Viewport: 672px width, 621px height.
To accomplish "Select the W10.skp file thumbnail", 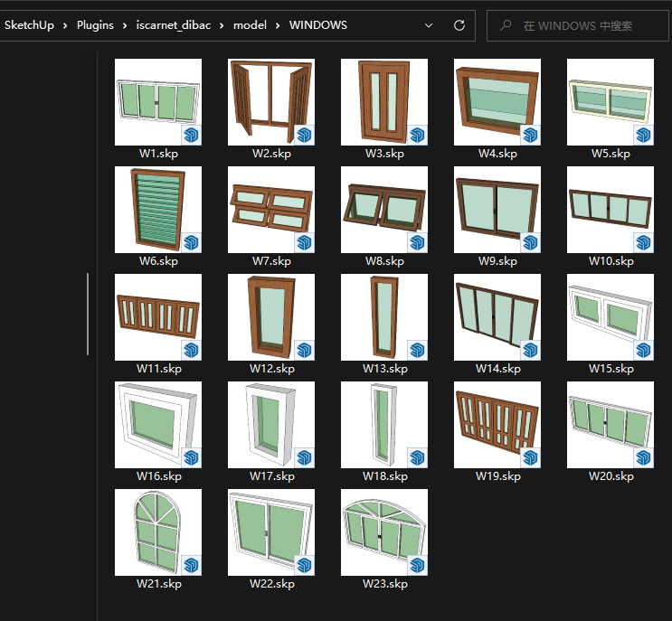I will (610, 210).
